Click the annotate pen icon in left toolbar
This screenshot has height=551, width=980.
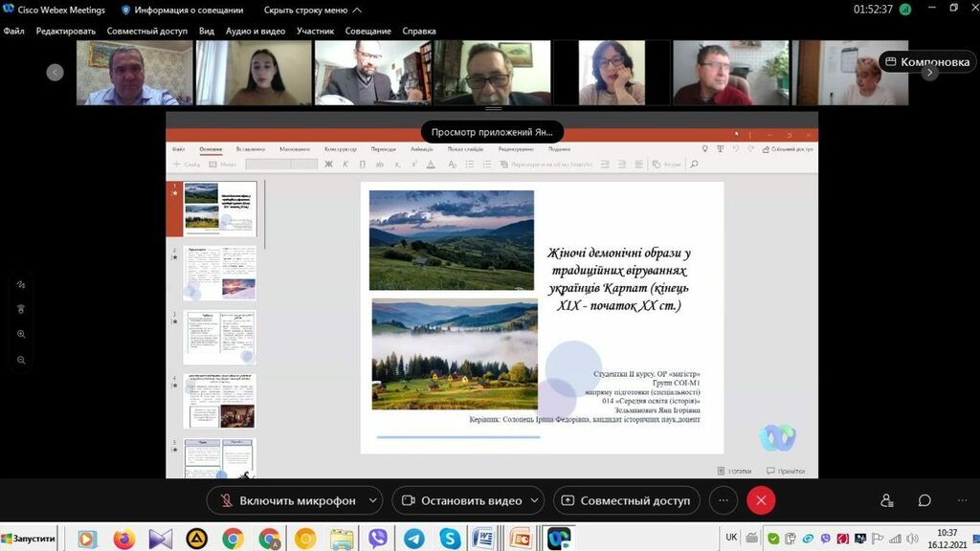pos(21,284)
